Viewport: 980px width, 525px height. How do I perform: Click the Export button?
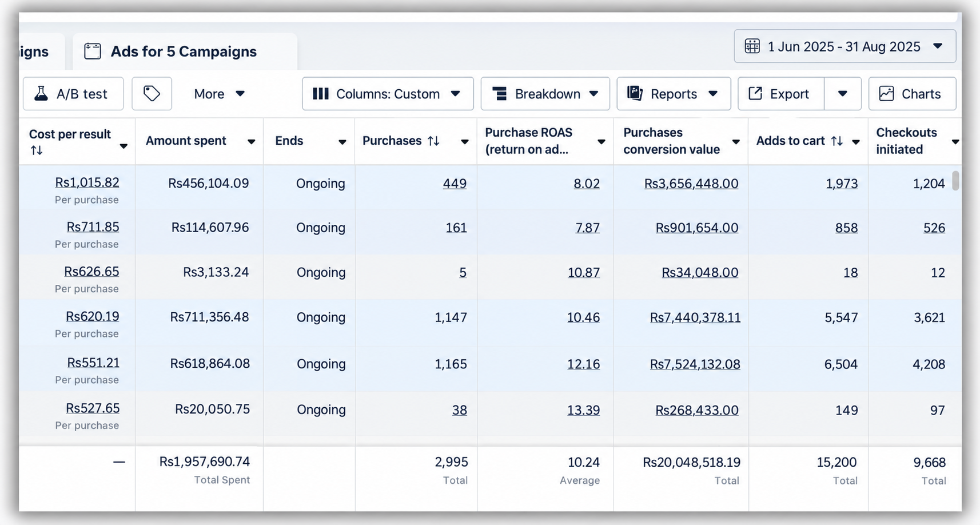[x=781, y=94]
